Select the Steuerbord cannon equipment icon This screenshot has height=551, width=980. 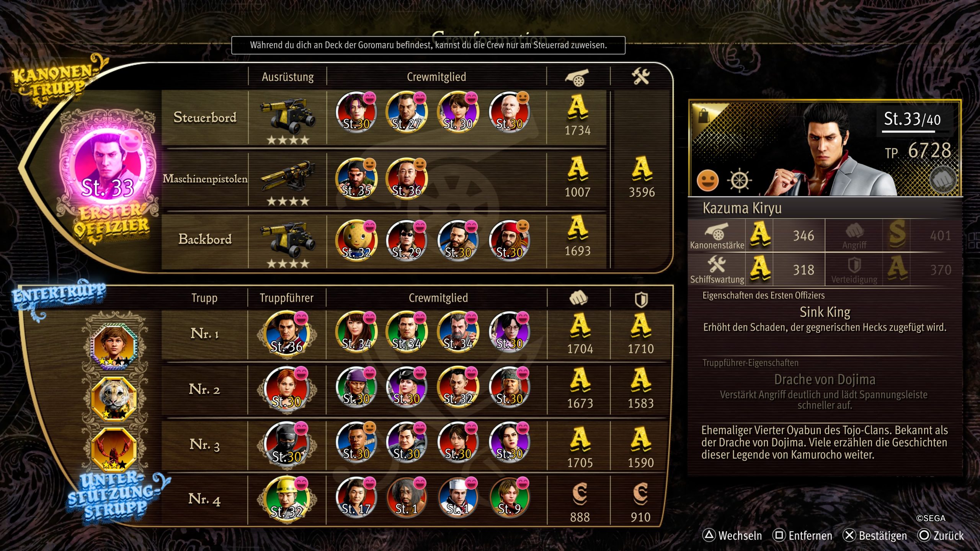pyautogui.click(x=288, y=115)
